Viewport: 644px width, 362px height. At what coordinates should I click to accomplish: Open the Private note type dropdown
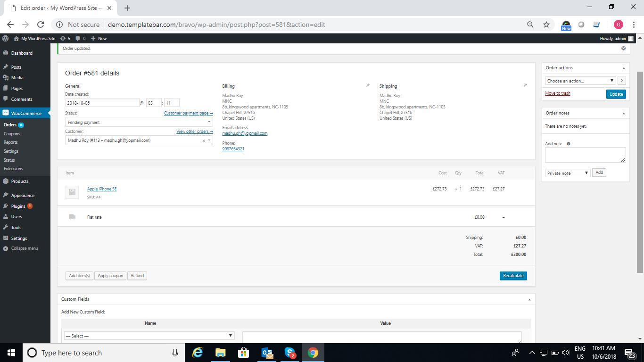(568, 173)
